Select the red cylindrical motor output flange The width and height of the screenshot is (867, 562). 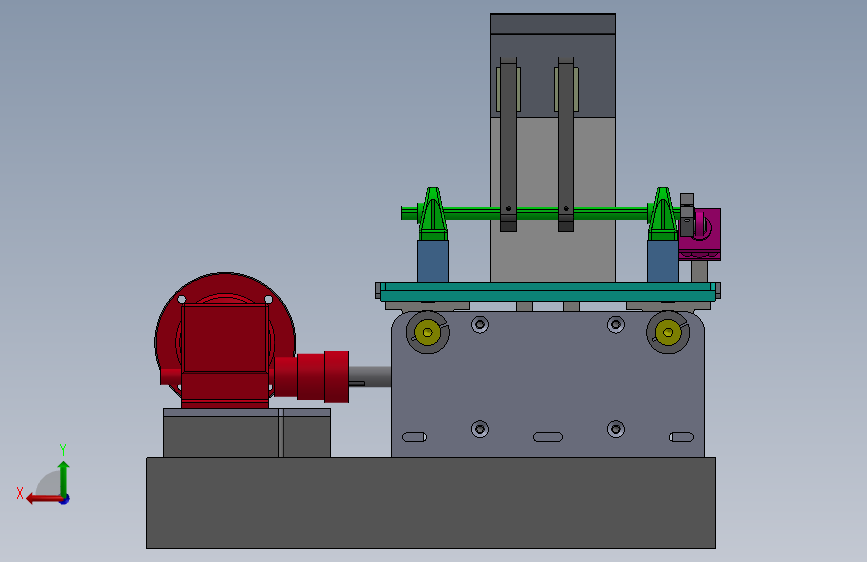(x=336, y=377)
